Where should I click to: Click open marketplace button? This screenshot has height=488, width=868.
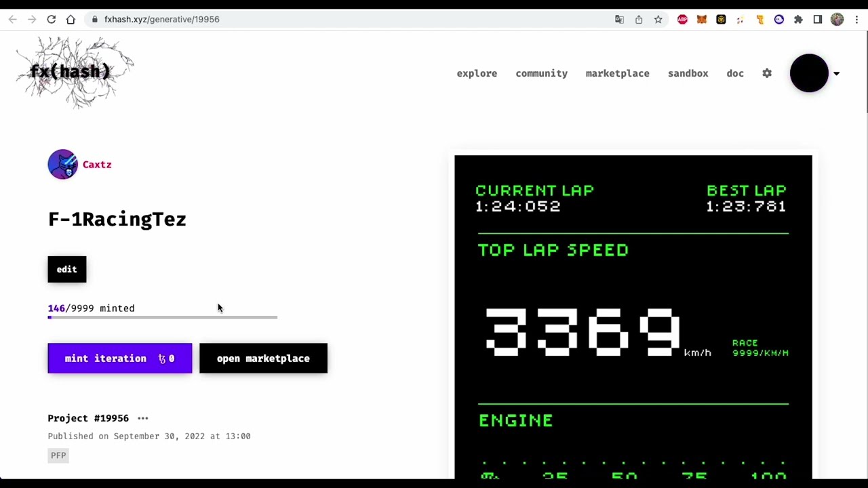coord(263,359)
